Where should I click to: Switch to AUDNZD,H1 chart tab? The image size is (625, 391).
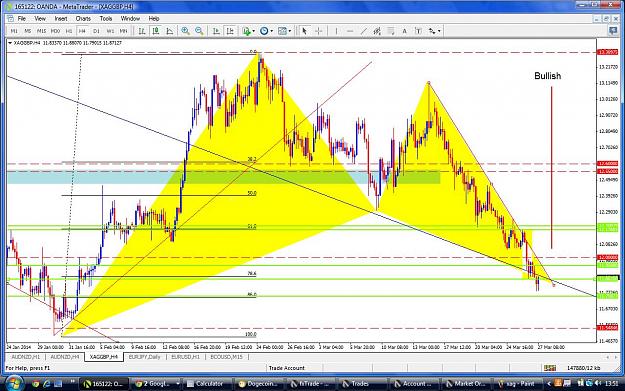pyautogui.click(x=26, y=357)
